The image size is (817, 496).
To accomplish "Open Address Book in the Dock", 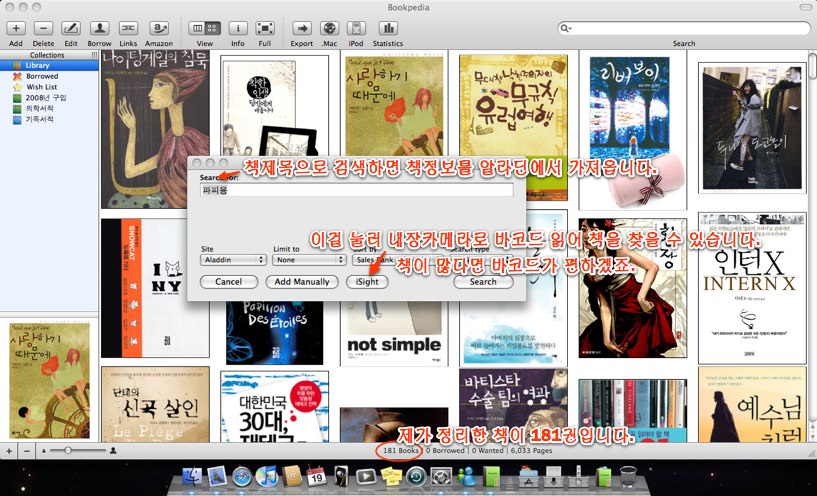I will pyautogui.click(x=292, y=476).
